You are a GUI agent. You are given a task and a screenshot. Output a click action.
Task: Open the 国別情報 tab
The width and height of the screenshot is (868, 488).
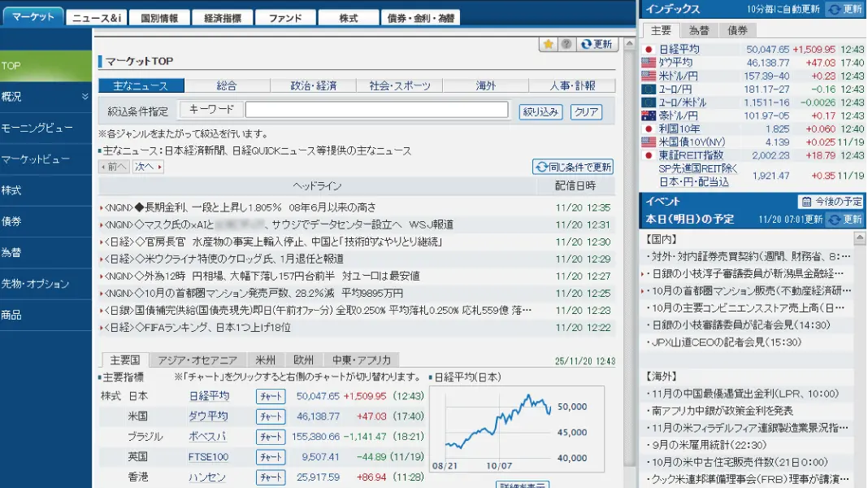point(159,18)
